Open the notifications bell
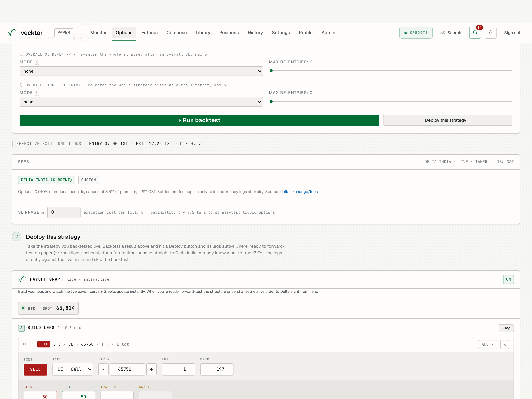 click(x=475, y=33)
